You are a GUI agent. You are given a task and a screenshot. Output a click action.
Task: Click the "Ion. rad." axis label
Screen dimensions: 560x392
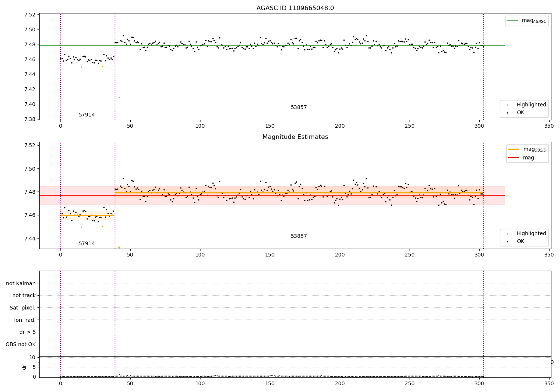coord(25,320)
